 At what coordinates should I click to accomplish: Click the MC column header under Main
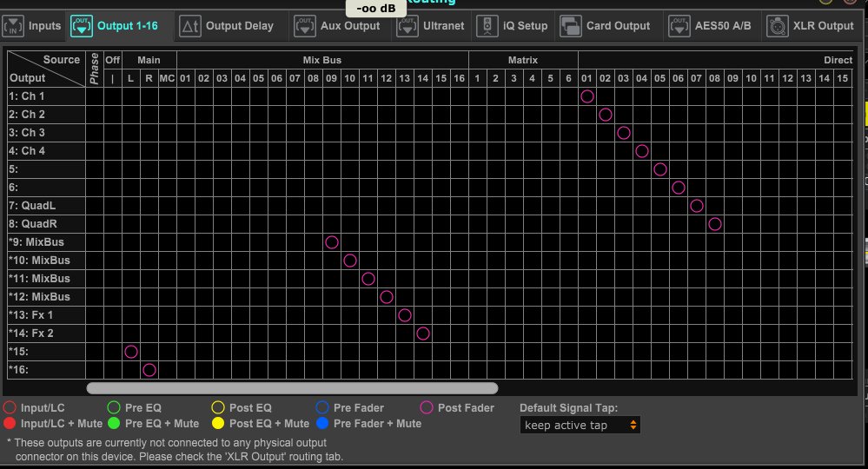coord(167,78)
